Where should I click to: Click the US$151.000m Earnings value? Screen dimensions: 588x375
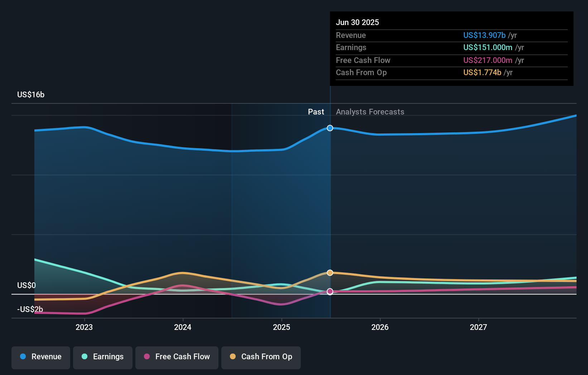pyautogui.click(x=487, y=47)
